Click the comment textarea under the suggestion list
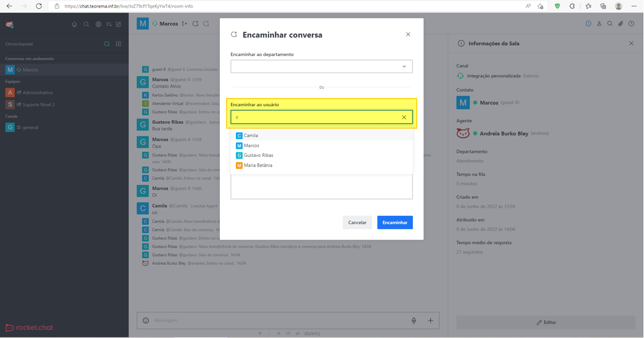 (x=321, y=187)
